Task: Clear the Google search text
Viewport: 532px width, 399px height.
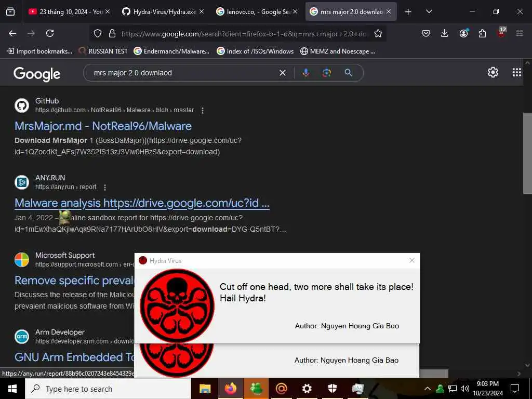Action: [x=282, y=73]
